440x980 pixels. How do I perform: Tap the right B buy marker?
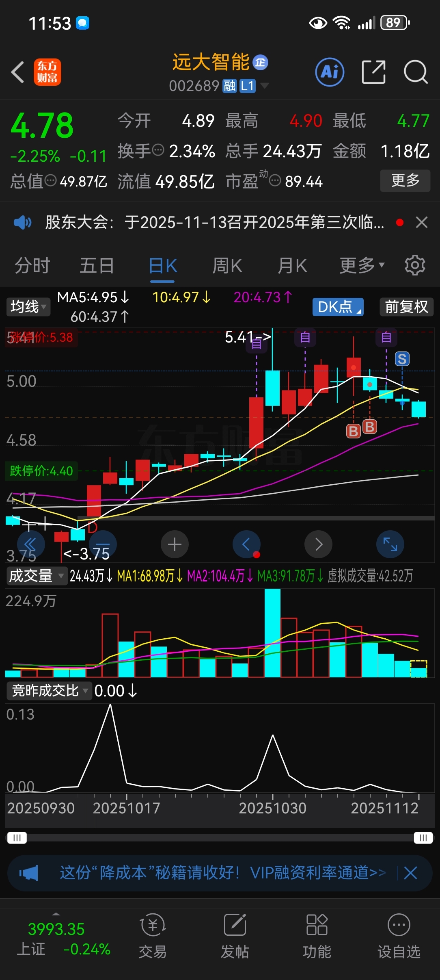coord(369,427)
